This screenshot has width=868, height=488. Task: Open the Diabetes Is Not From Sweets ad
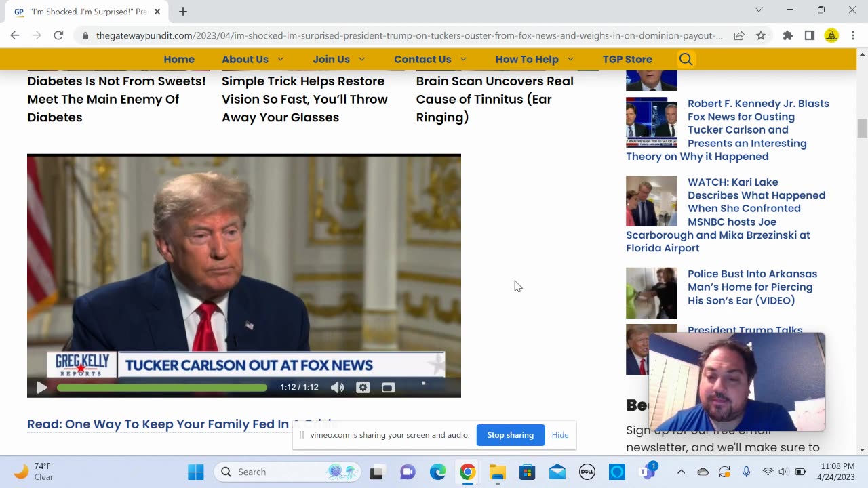pyautogui.click(x=117, y=99)
